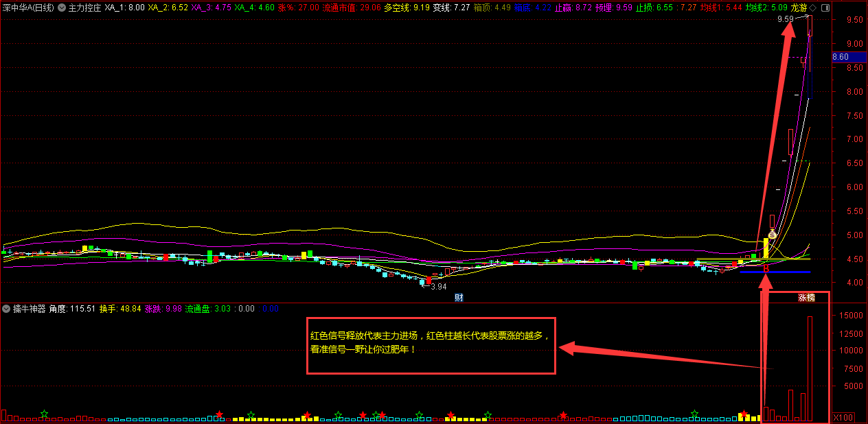Click the 止赢: 8.72 value
The width and height of the screenshot is (868, 424).
coord(573,8)
